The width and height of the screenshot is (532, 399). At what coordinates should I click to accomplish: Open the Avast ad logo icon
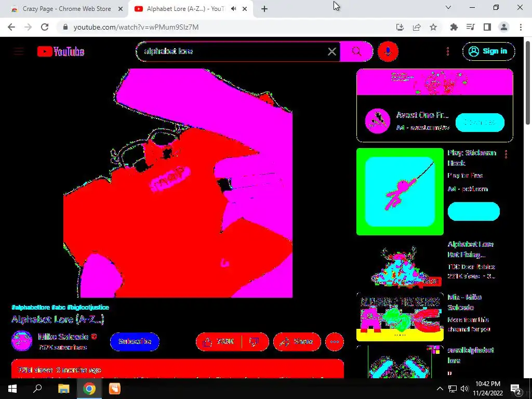pyautogui.click(x=378, y=121)
